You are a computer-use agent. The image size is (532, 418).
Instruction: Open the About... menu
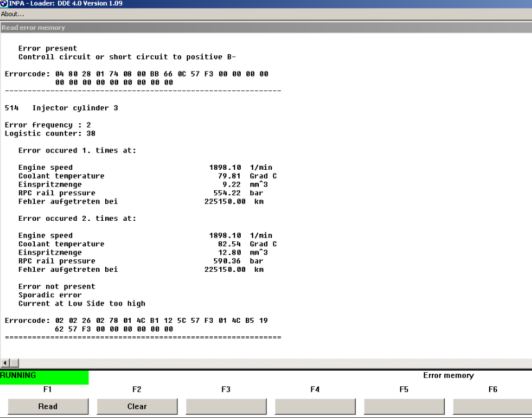point(12,14)
